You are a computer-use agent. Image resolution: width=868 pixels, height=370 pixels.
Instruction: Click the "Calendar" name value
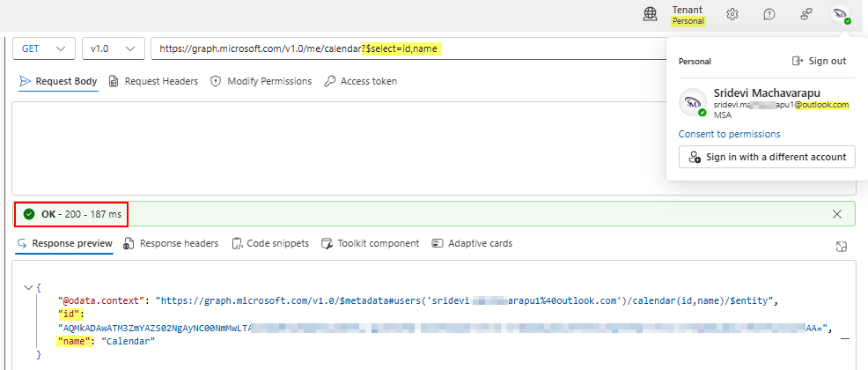pyautogui.click(x=128, y=341)
